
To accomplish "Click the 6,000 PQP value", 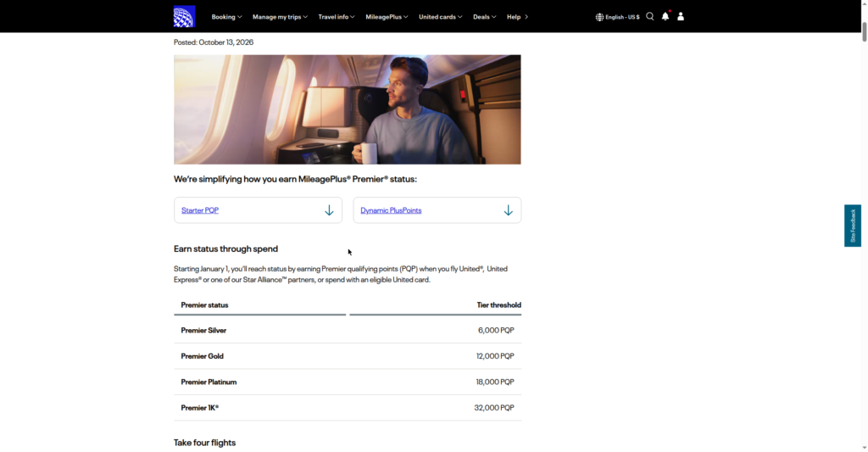I will (496, 330).
